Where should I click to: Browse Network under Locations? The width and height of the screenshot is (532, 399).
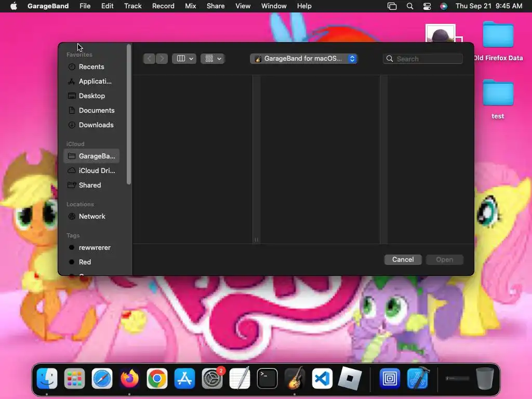[x=91, y=217]
